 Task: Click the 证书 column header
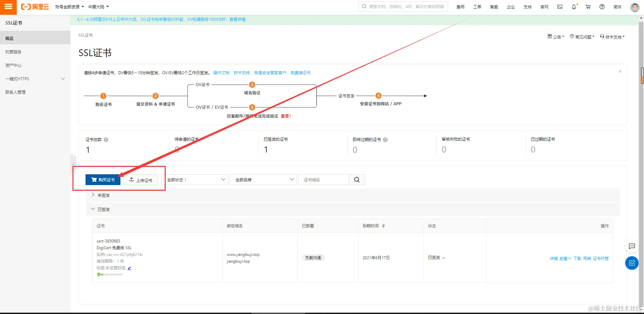[x=101, y=226]
